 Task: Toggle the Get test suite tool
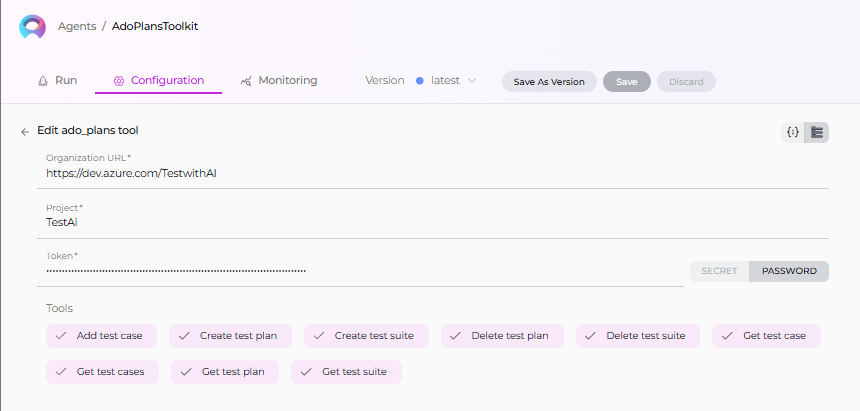(x=347, y=372)
